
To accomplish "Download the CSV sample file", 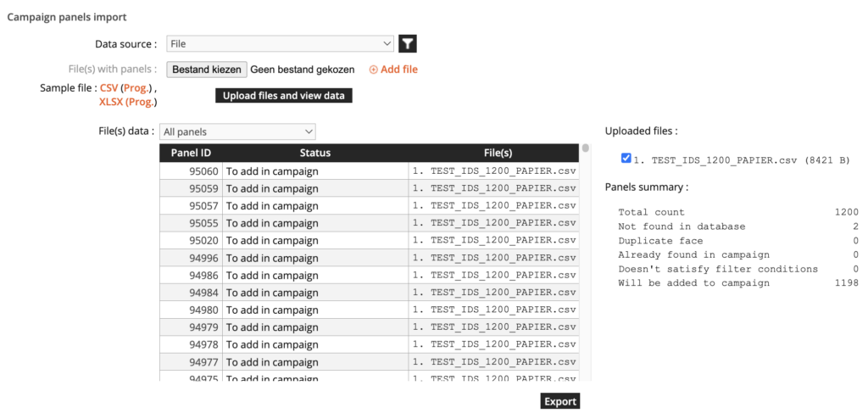I will [108, 88].
